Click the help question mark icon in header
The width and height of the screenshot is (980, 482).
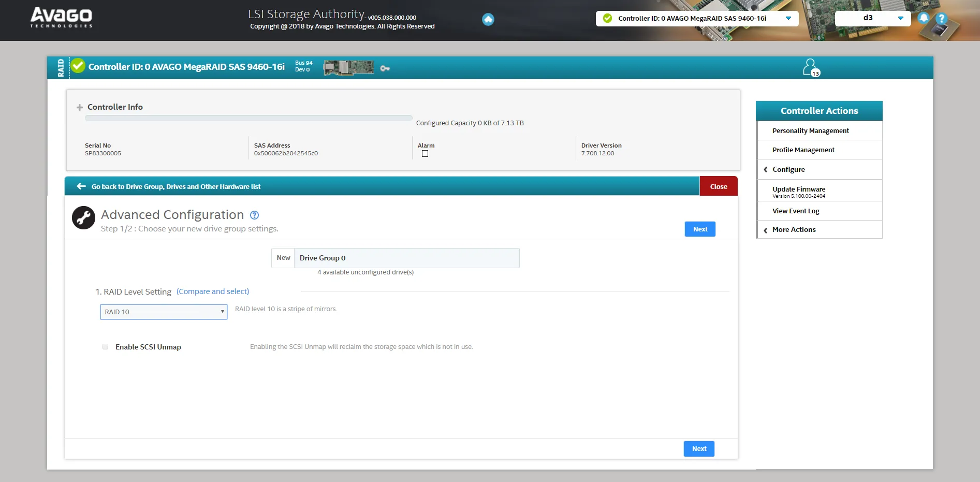[941, 19]
